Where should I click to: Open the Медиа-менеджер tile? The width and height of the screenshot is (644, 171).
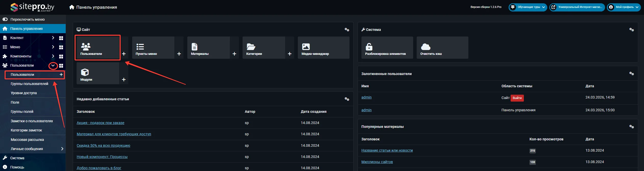[323, 48]
